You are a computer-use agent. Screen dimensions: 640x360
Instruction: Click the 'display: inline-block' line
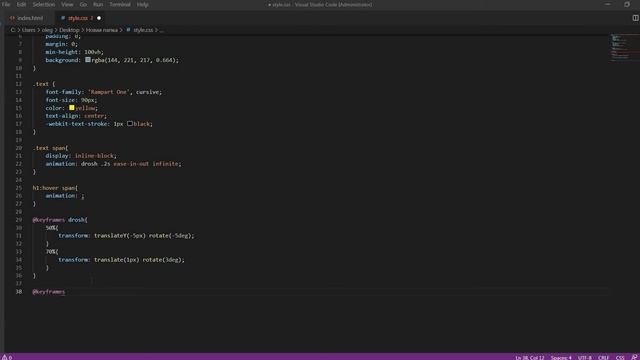[x=81, y=156]
